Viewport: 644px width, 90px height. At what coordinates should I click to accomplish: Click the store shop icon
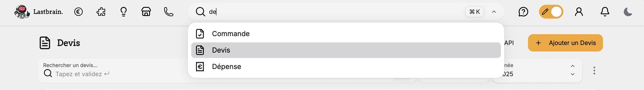coord(146,12)
